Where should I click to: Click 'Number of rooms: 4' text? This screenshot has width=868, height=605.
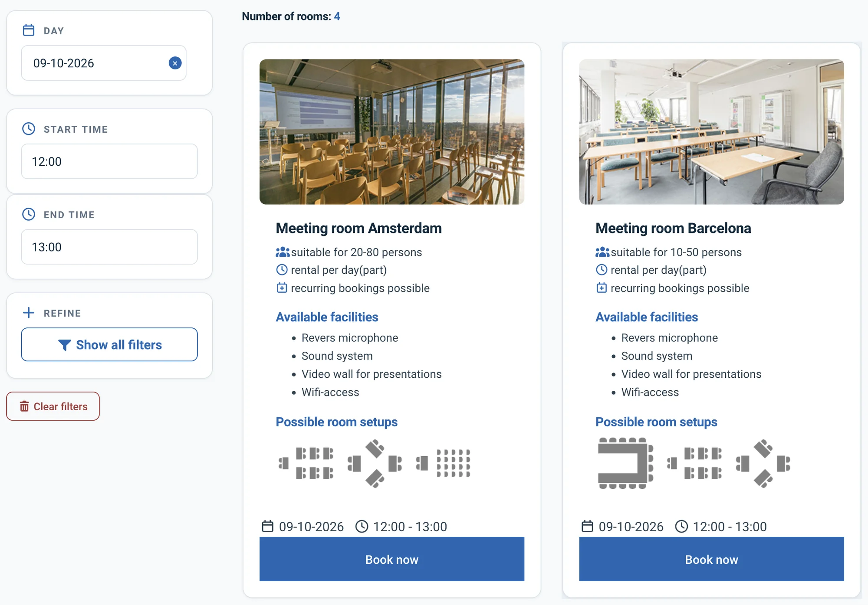[291, 16]
